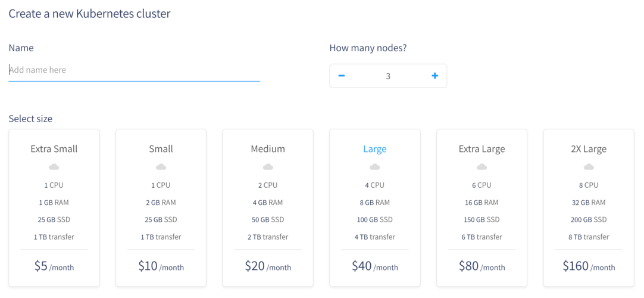Viewport: 644px width, 298px height.
Task: Click the node count value 3
Action: point(388,76)
